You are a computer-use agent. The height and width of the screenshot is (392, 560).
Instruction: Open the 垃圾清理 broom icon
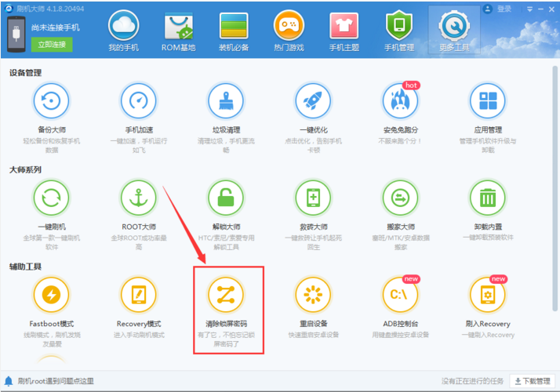226,100
